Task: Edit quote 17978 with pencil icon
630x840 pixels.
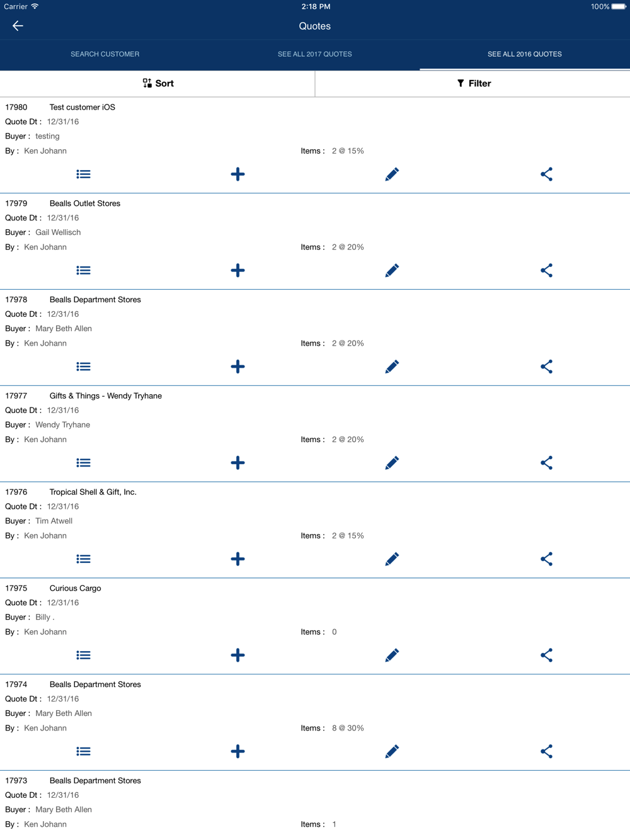Action: [392, 366]
